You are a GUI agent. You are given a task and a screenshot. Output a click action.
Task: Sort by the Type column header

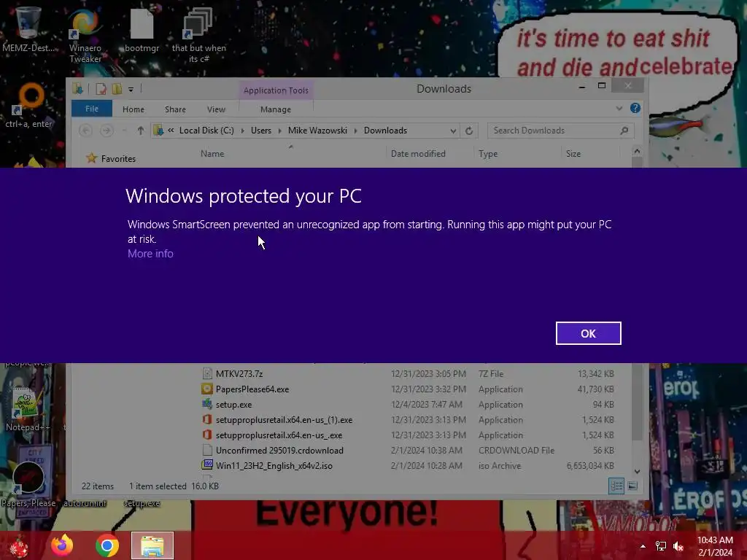tap(488, 154)
